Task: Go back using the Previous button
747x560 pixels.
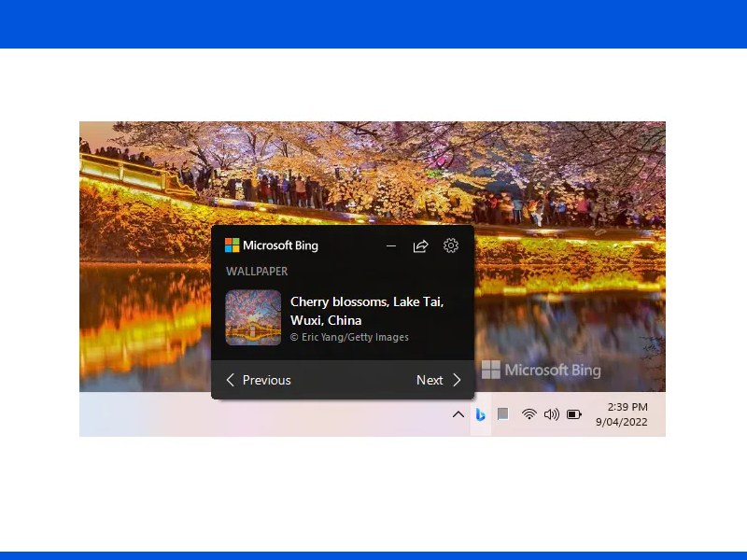Action: click(x=266, y=380)
